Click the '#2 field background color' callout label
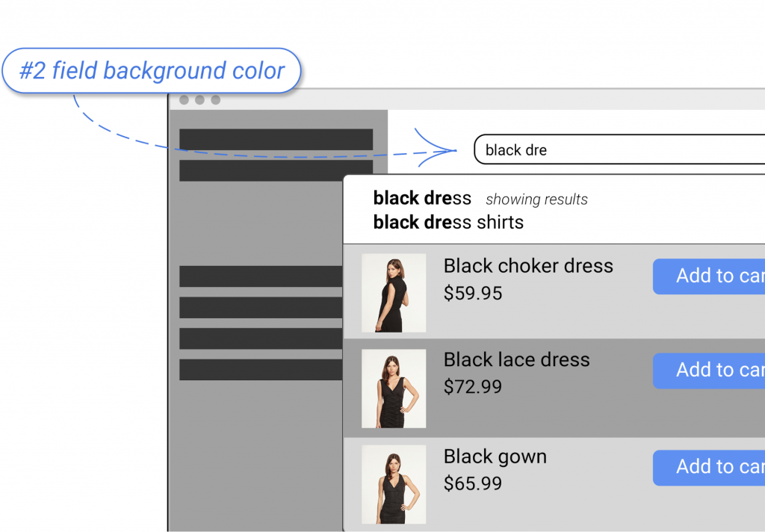Viewport: 765px width, 532px height. [x=152, y=70]
